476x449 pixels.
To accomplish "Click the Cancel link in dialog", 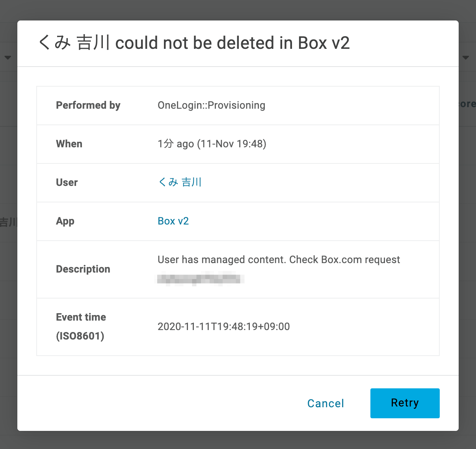I will [325, 403].
